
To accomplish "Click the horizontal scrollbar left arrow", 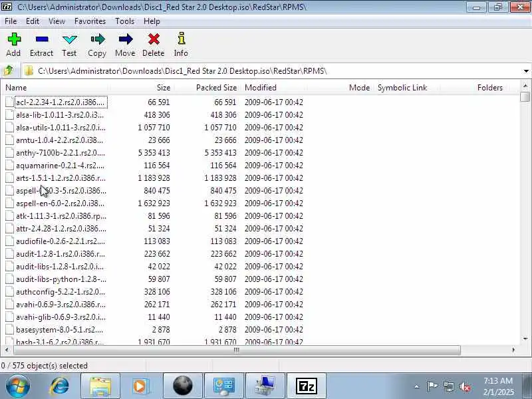I will click(x=7, y=350).
